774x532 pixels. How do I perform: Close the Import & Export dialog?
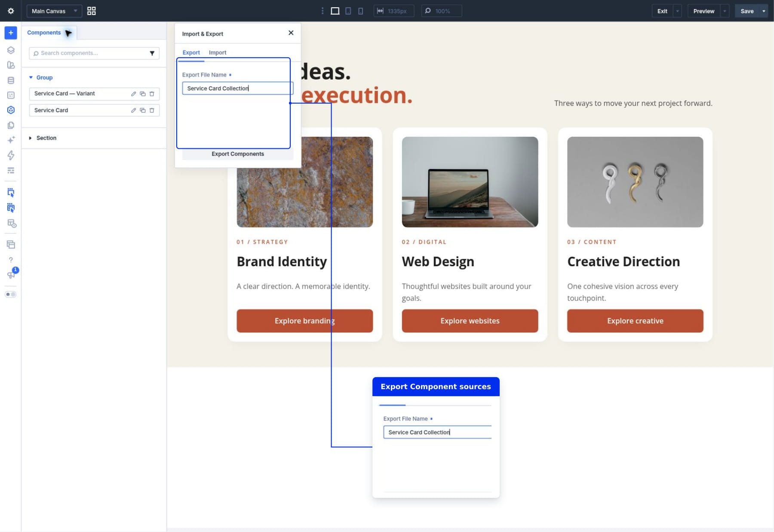click(x=291, y=33)
